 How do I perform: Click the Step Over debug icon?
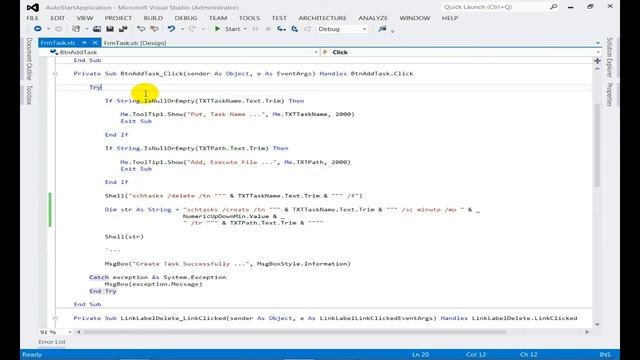(295, 29)
